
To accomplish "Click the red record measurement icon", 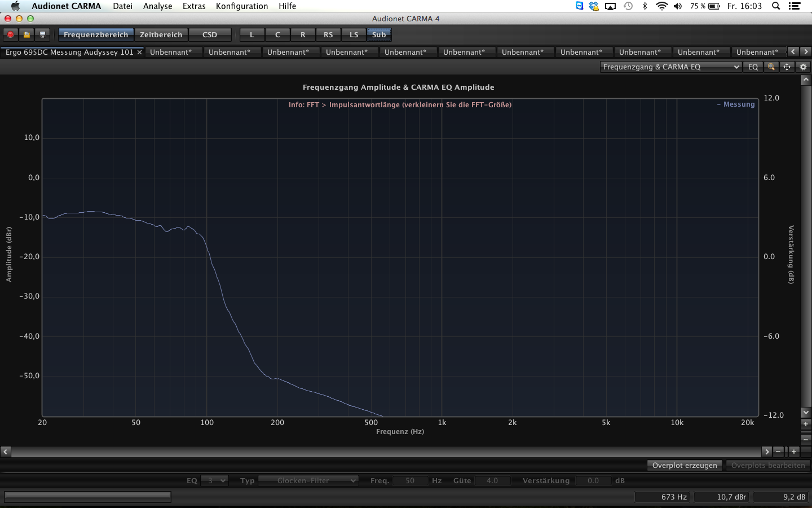I will pos(11,35).
